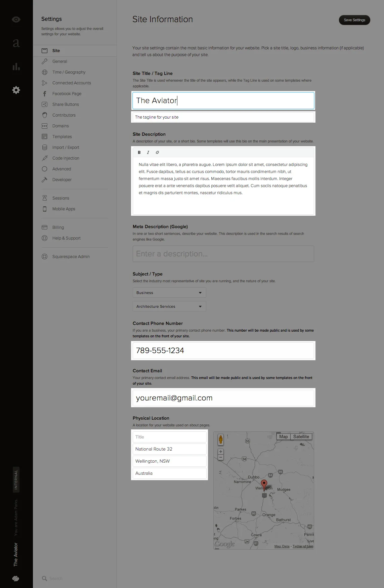The image size is (384, 588).
Task: Zoom out on the location map
Action: pos(221,457)
